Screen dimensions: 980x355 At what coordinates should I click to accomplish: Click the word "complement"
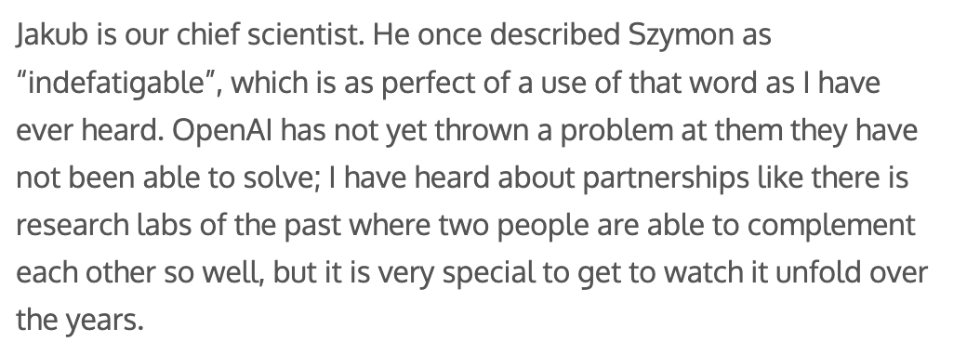[x=831, y=227]
